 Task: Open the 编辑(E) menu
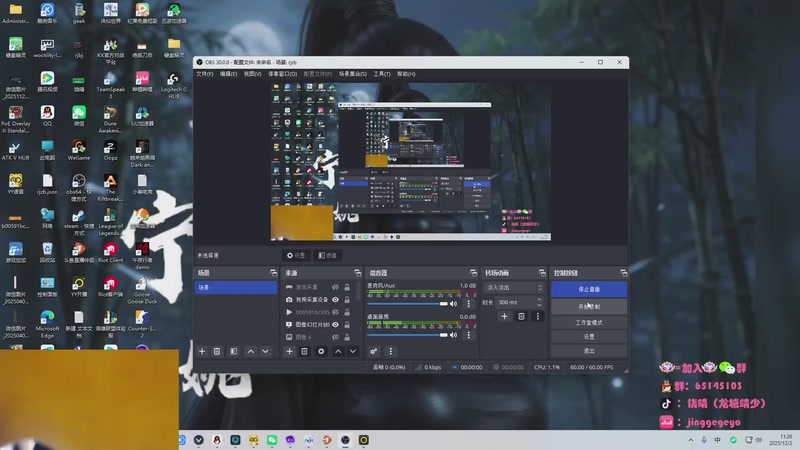click(x=228, y=74)
